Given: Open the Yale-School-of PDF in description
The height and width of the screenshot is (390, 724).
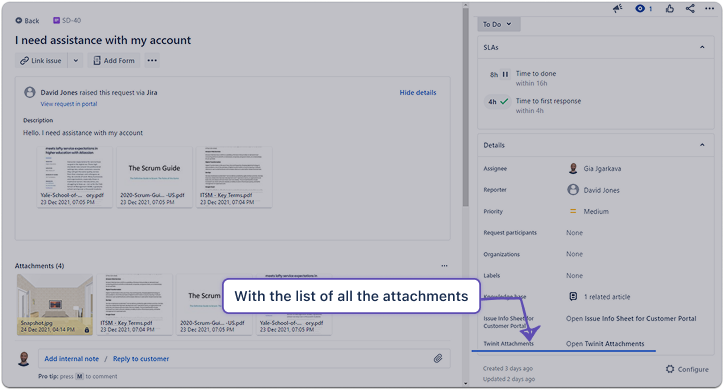Looking at the screenshot, I should [74, 177].
